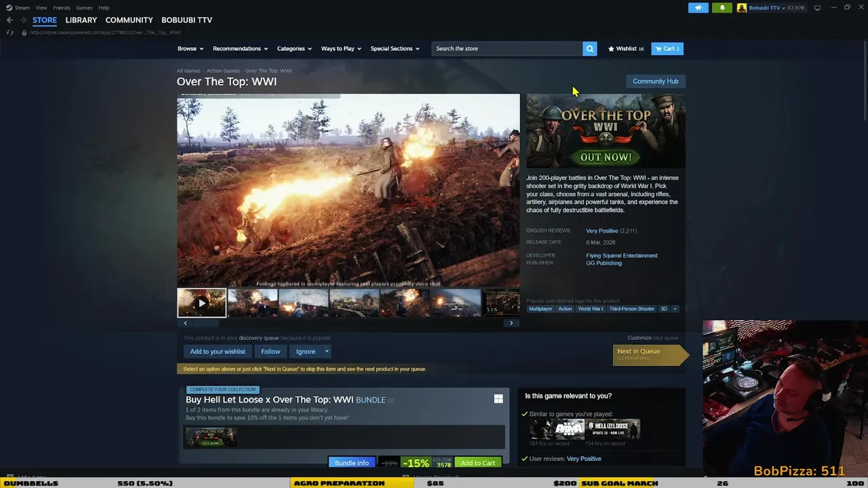Screen dimensions: 868x488
Task: Open the Ignore options dropdown arrow
Action: coord(327,351)
